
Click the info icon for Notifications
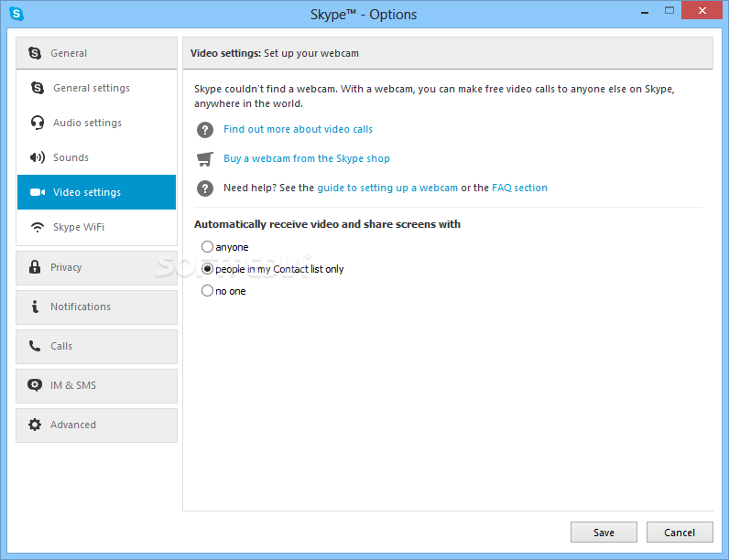(x=35, y=307)
